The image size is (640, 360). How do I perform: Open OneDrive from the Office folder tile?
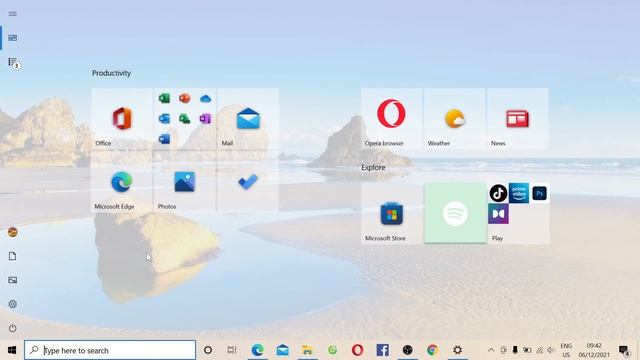205,98
